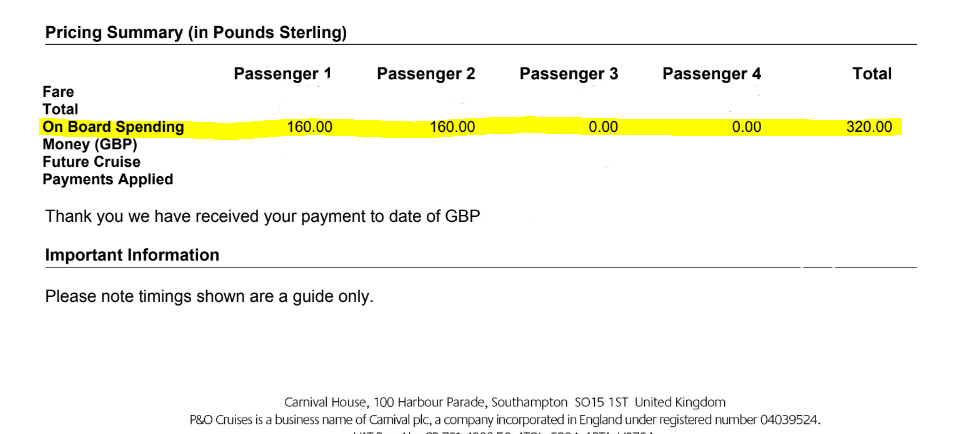Click the Payments Applied row label
962x434 pixels.
pos(107,180)
